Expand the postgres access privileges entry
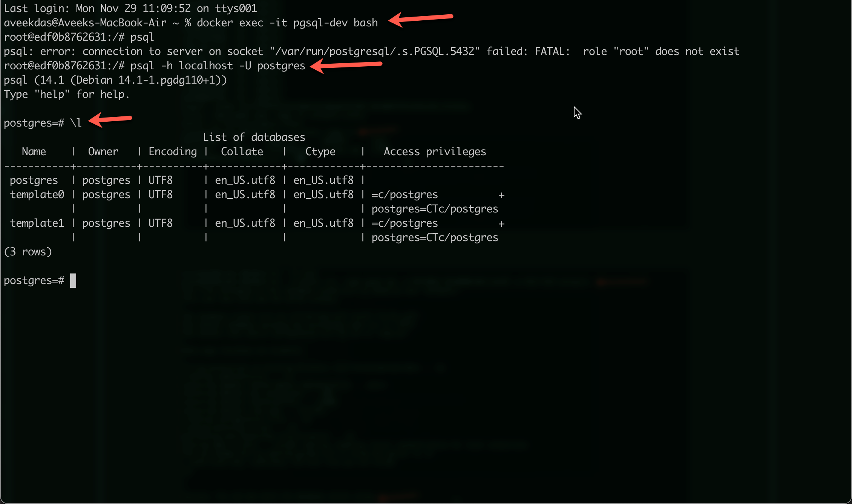 (x=432, y=180)
